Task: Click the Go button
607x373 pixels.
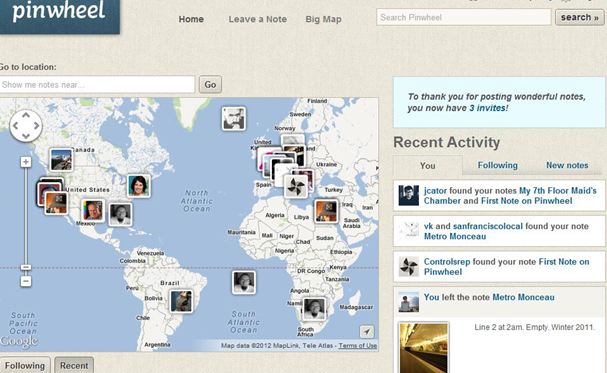Action: pos(210,84)
